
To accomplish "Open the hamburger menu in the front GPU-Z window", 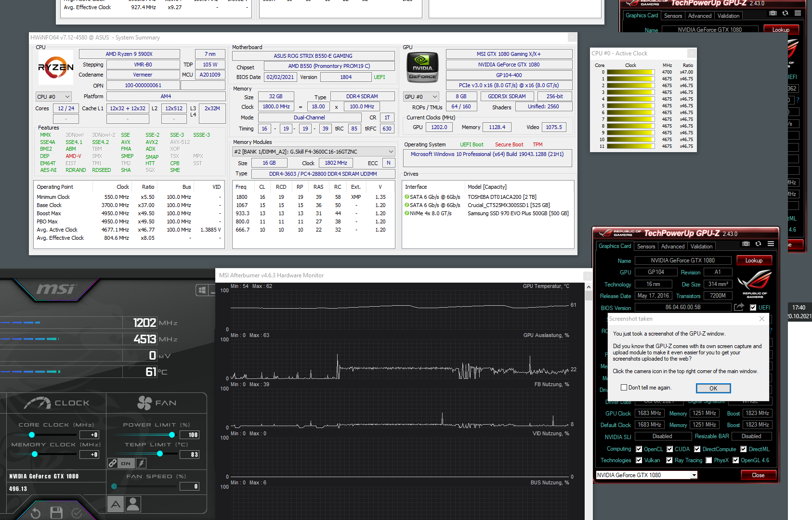I will [771, 244].
